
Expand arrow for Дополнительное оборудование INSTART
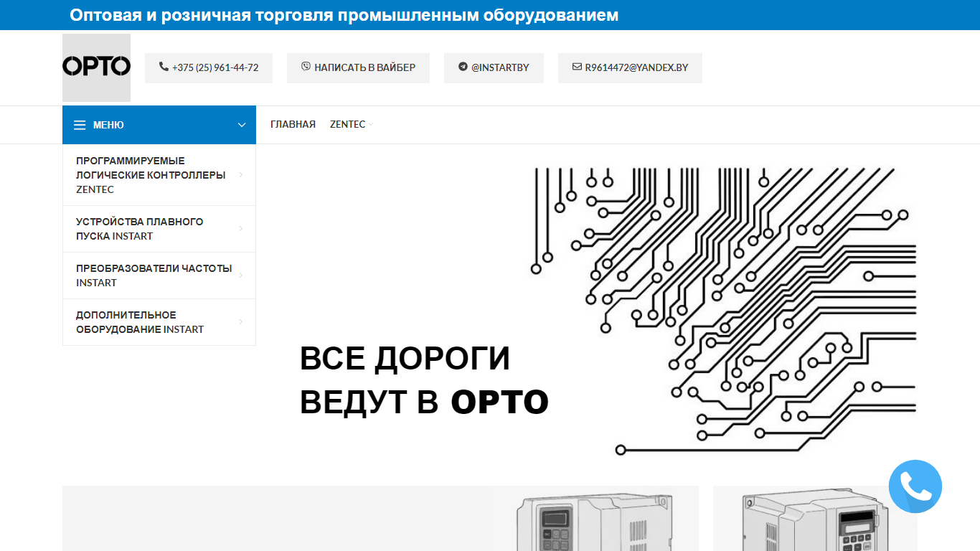tap(240, 322)
